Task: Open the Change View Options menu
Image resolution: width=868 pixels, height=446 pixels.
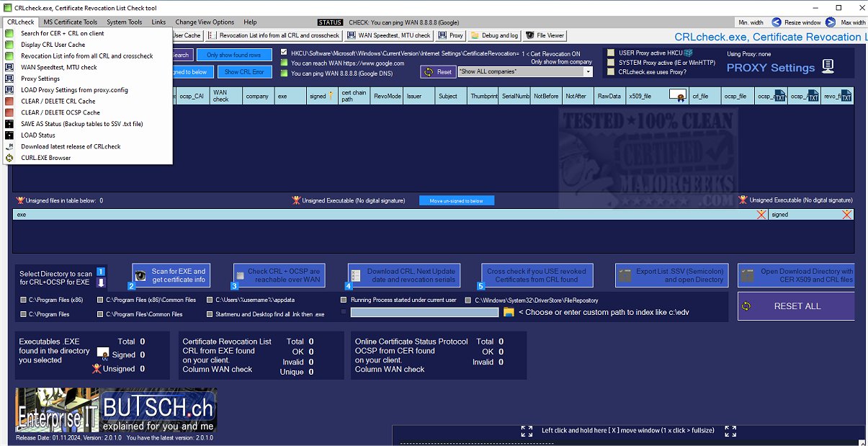Action: 205,22
